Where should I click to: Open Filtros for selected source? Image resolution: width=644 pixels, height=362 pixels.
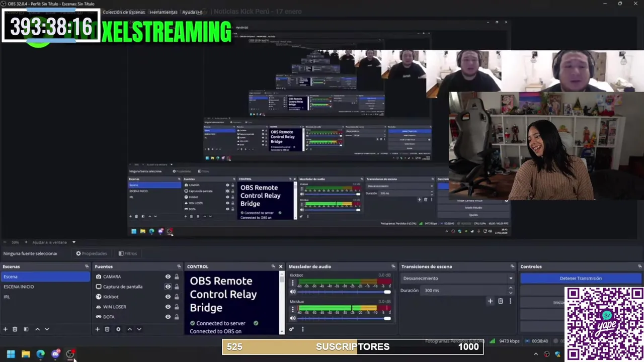(x=128, y=253)
